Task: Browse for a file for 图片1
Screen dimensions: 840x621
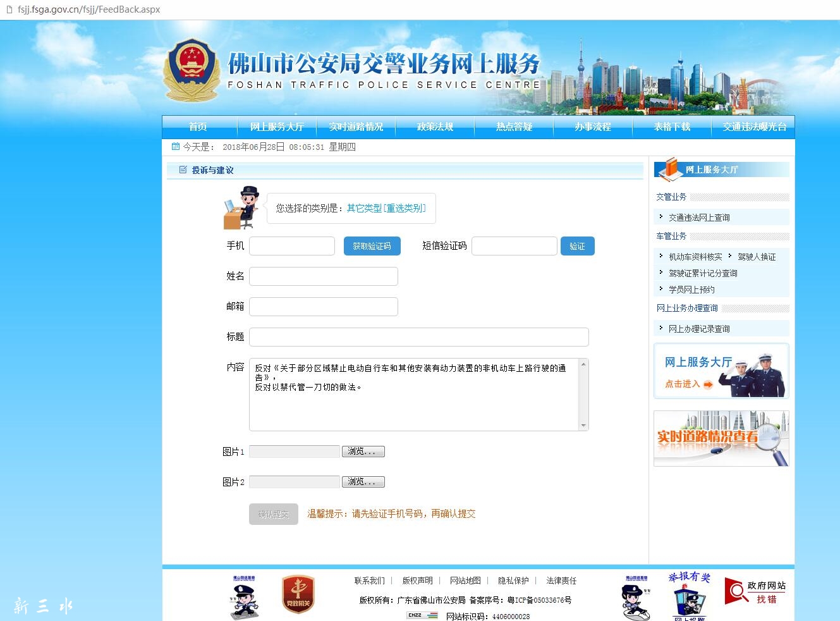Action: 363,452
